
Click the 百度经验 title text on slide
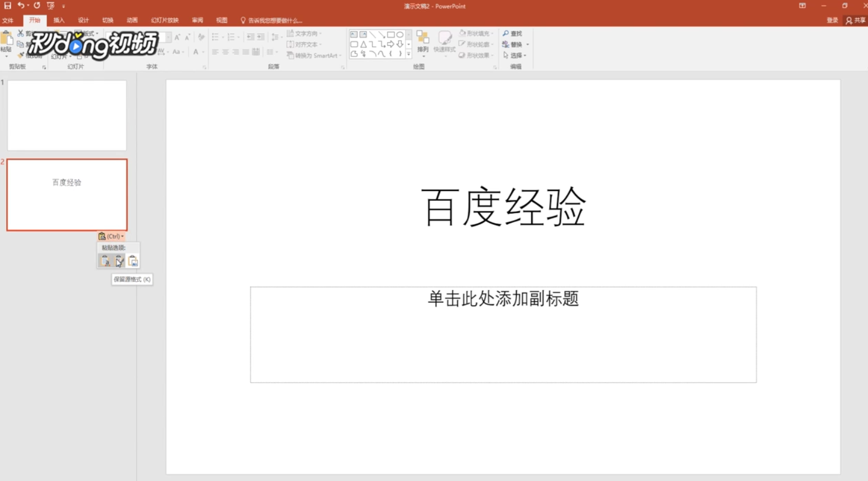click(x=503, y=207)
